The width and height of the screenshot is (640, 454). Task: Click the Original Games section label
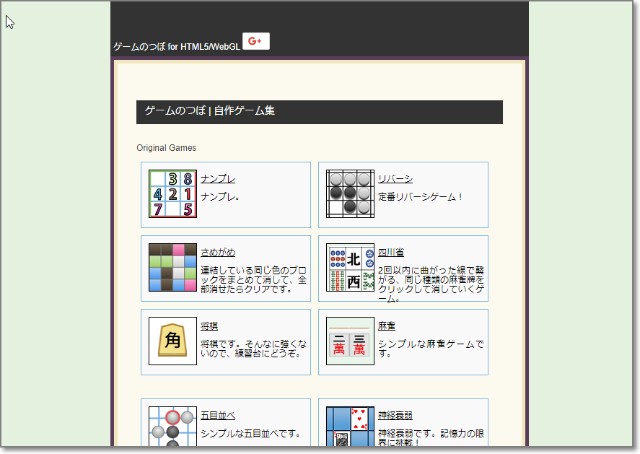tap(166, 148)
